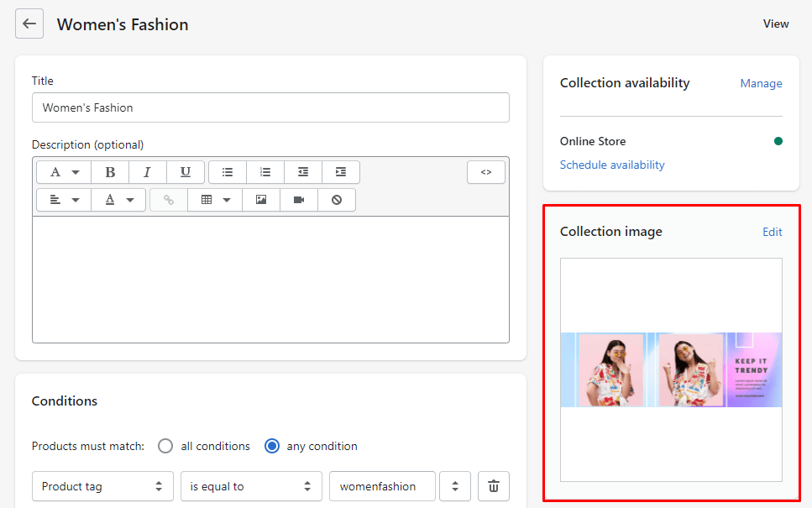Select the 'any condition' radio button
This screenshot has width=812, height=508.
coord(272,446)
